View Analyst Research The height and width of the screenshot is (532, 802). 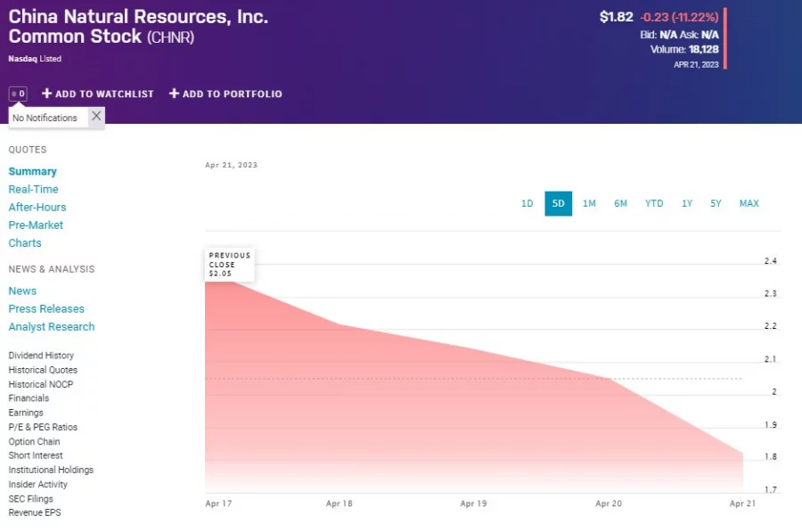coord(52,326)
